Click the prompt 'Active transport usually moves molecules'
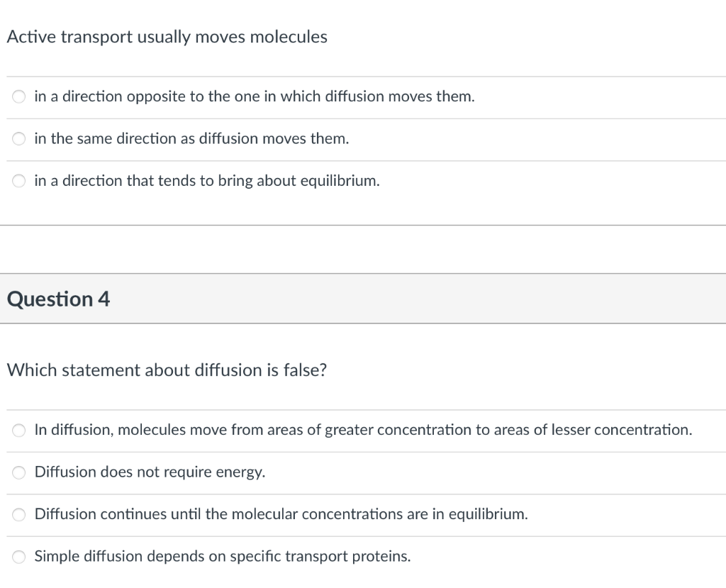The image size is (726, 588). tap(167, 38)
